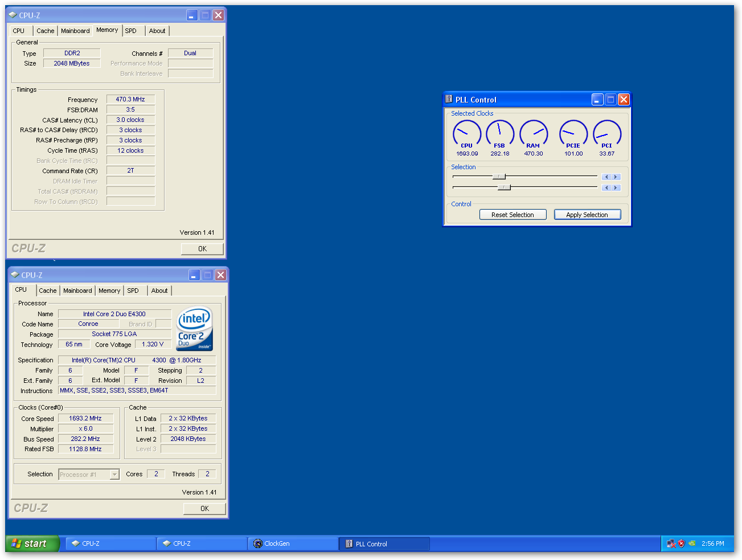Viewport: 742px width, 560px height.
Task: Click the Core Voltage value 1.320 V
Action: (x=153, y=344)
